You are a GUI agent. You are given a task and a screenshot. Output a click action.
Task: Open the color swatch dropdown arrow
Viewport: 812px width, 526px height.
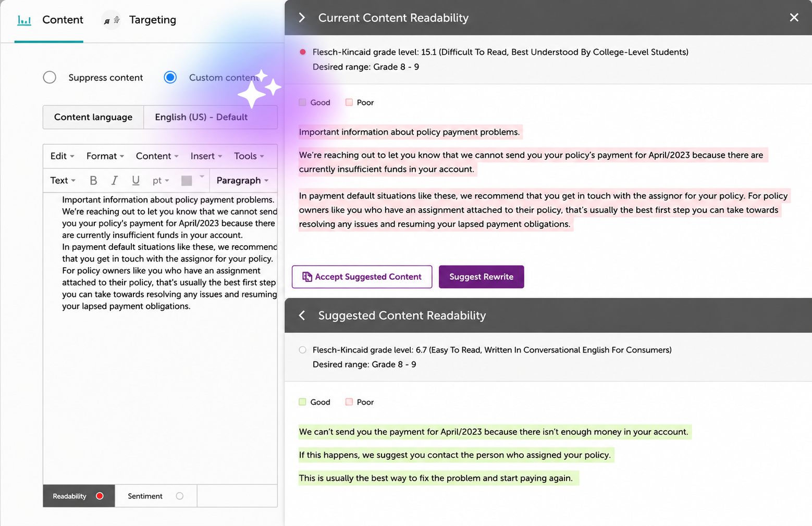(202, 177)
